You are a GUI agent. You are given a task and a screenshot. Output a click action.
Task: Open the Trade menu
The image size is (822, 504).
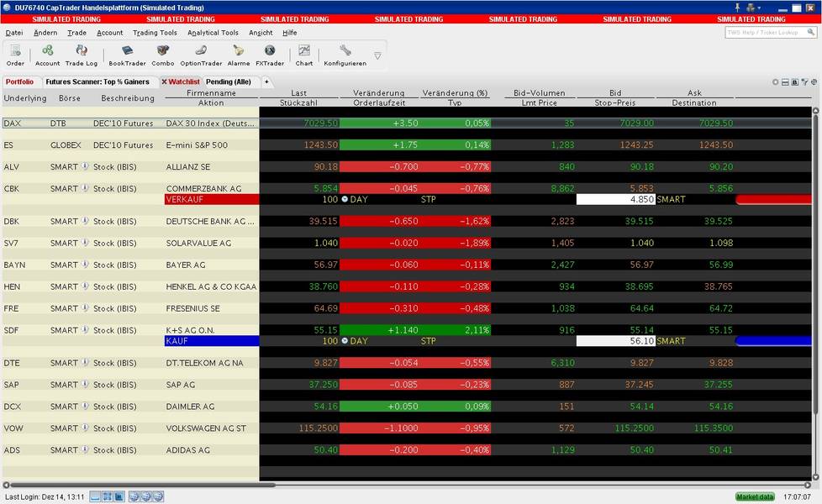pyautogui.click(x=76, y=33)
